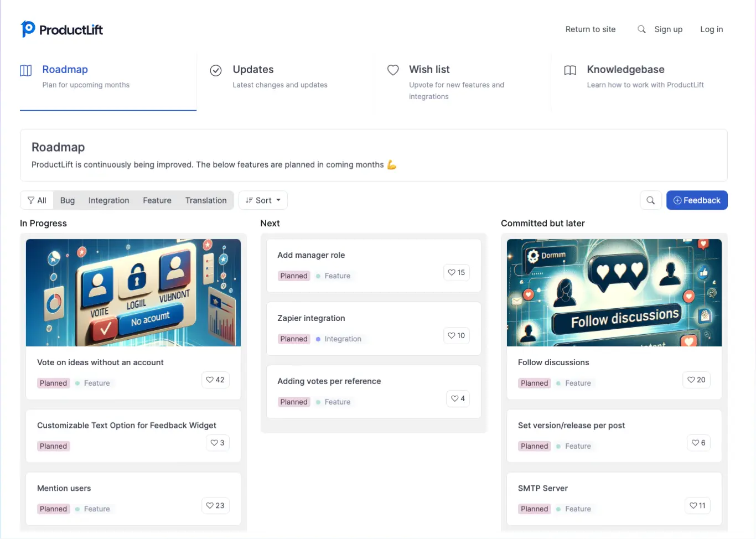Upvote the Zapier integration post
Viewport: 756px width, 539px height.
457,335
